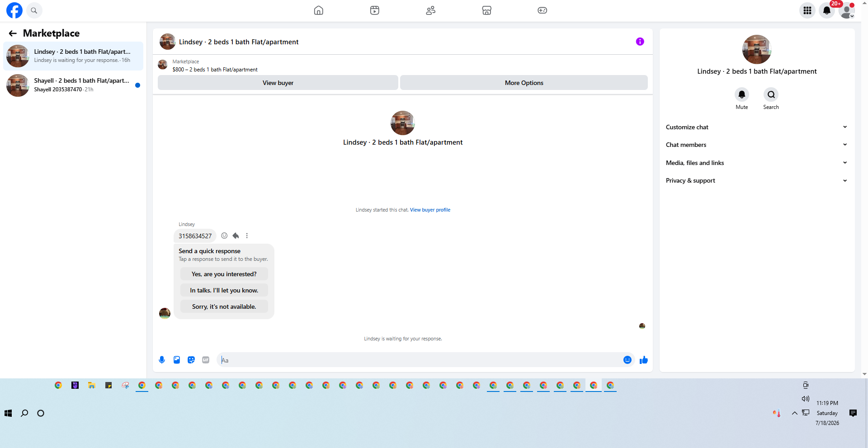Open the Marketplace storefront icon in top navigation
868x448 pixels.
[x=486, y=10]
